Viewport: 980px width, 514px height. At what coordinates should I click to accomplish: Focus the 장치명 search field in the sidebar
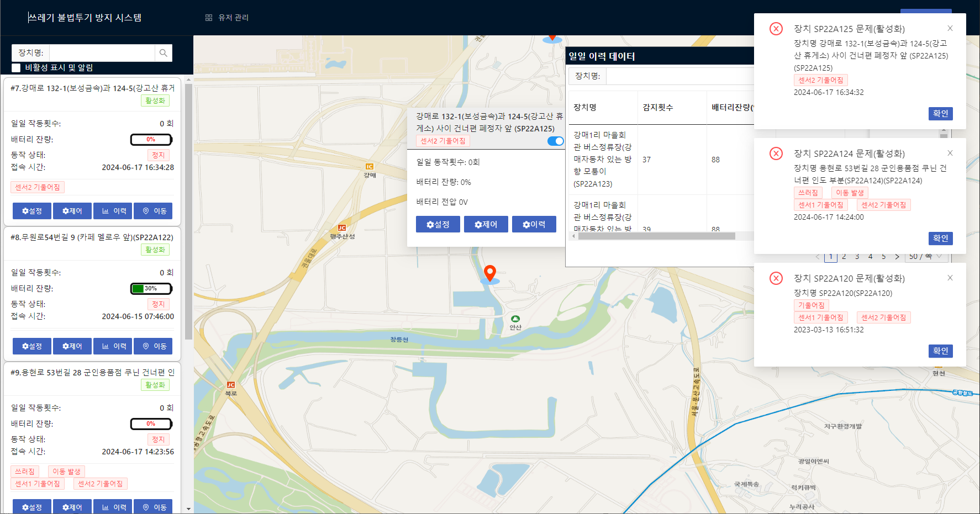pyautogui.click(x=102, y=53)
